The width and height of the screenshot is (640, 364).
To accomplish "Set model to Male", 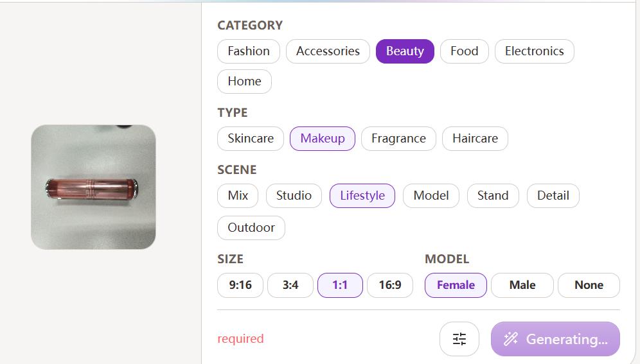I will (522, 285).
